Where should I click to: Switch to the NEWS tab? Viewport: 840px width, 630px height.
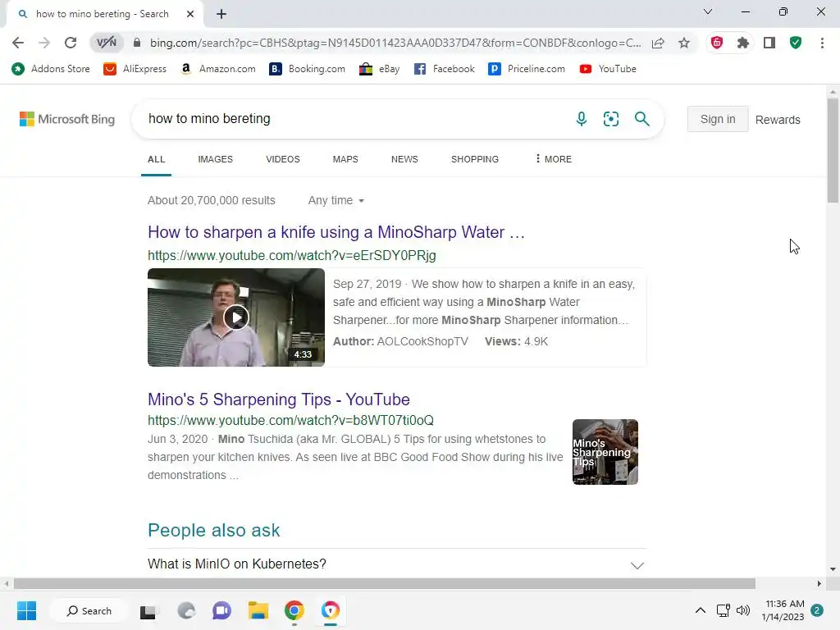coord(404,159)
